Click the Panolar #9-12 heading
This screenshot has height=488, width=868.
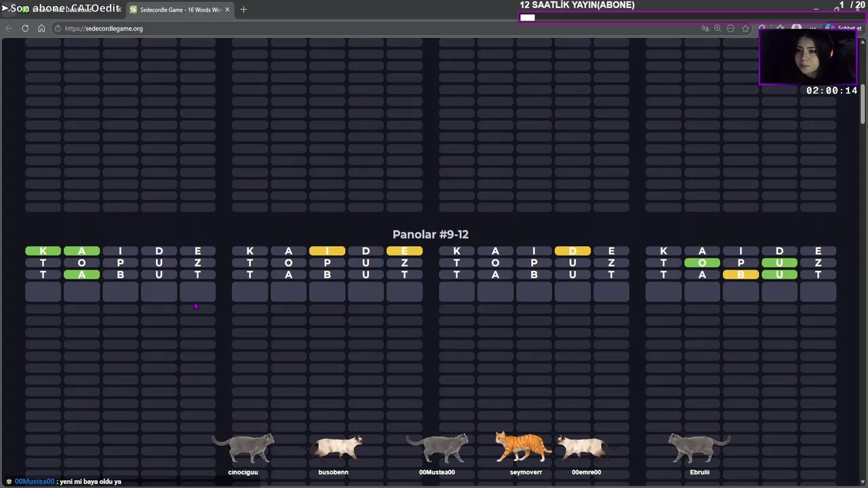click(431, 235)
